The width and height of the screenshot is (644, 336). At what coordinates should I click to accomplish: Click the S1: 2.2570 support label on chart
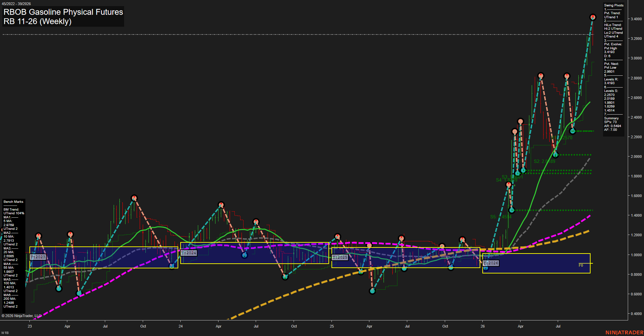tap(562, 138)
